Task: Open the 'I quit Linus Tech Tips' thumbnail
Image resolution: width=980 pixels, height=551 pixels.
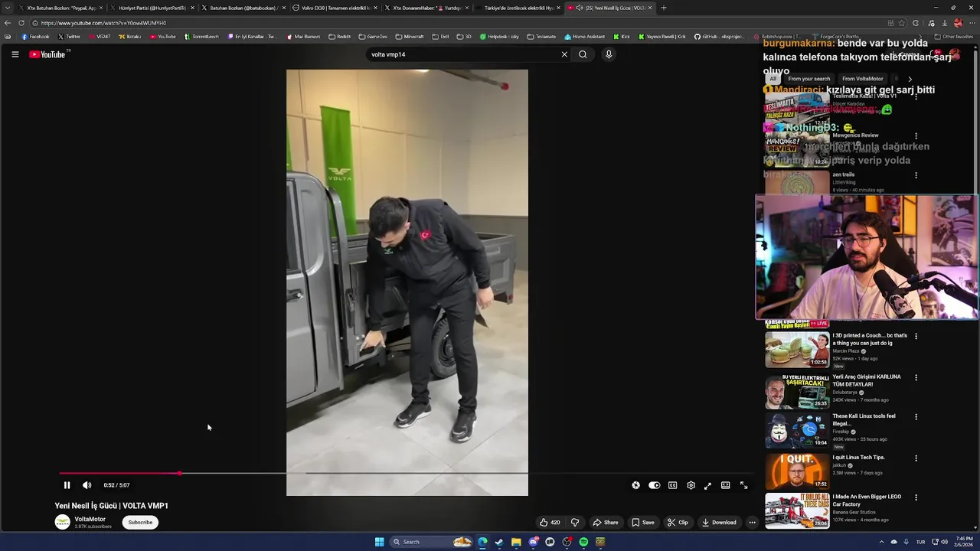Action: point(797,471)
